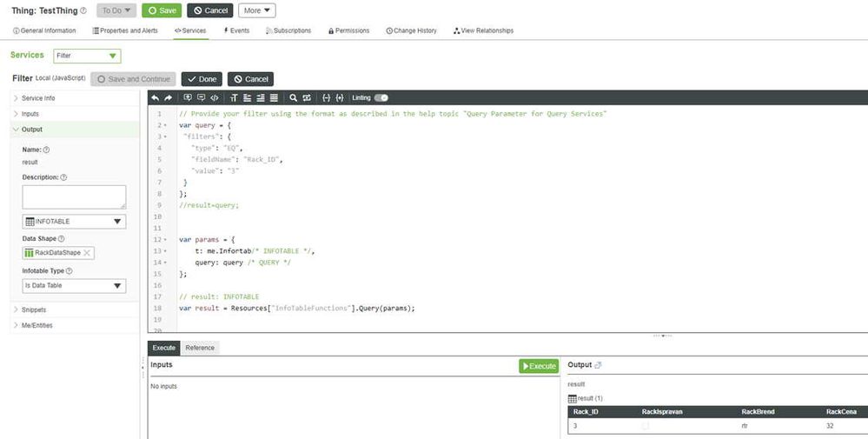Image resolution: width=868 pixels, height=439 pixels.
Task: Pop out the Output panel icon
Action: [598, 365]
